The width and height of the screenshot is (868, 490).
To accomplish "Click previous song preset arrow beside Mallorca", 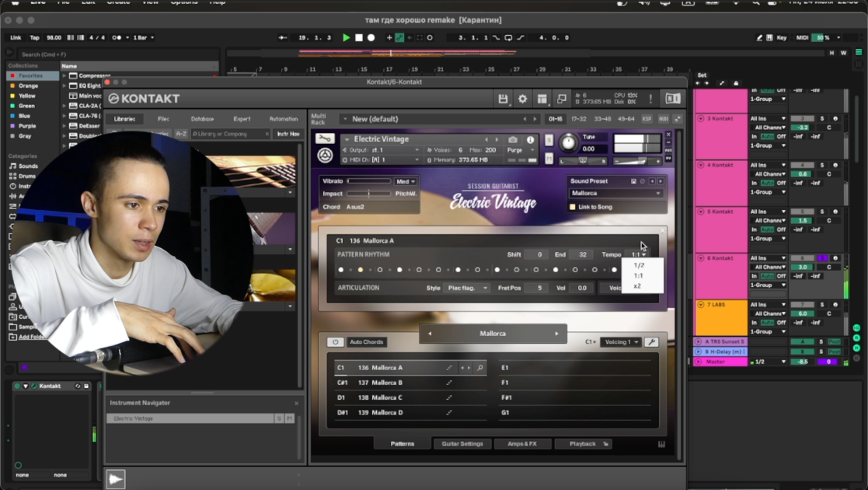I will pos(430,334).
